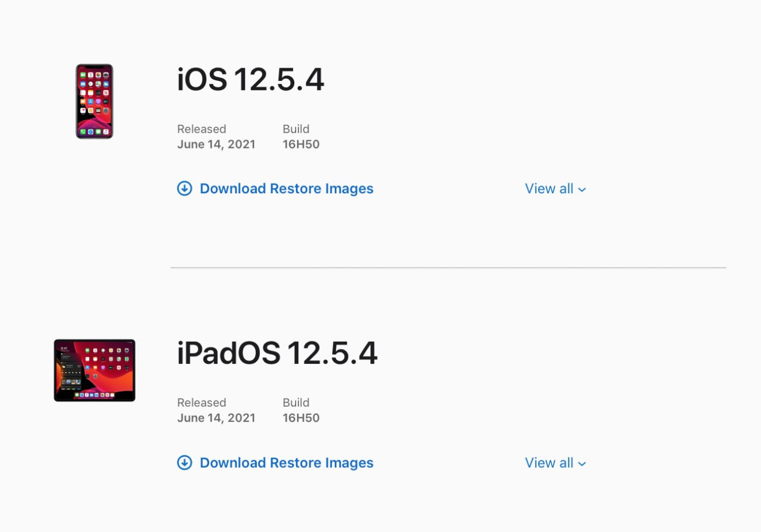Click the iPad device thumbnail
761x532 pixels.
coord(95,370)
